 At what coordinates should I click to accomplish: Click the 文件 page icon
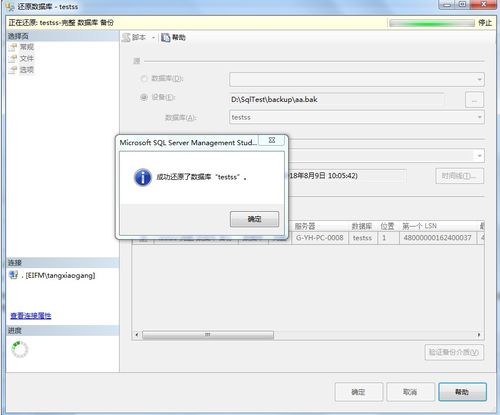point(13,58)
